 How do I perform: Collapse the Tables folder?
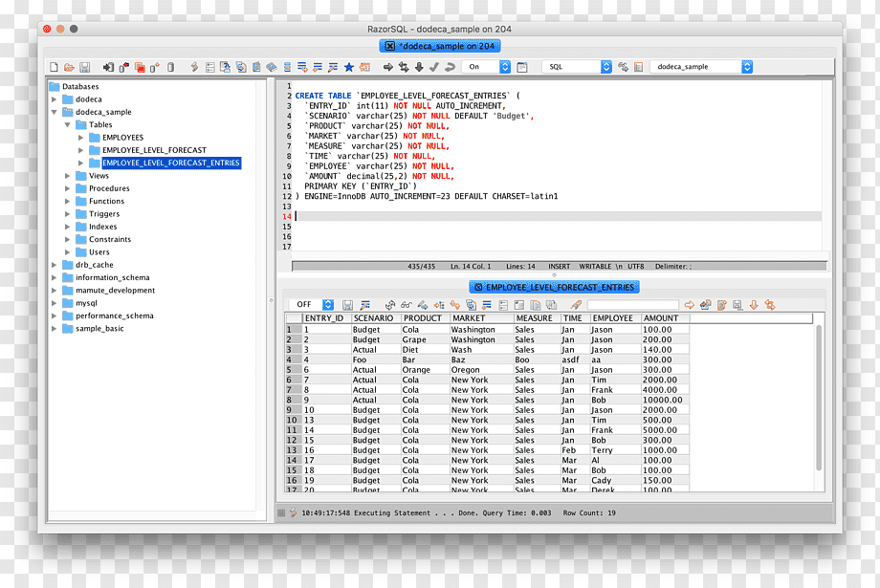pyautogui.click(x=67, y=124)
